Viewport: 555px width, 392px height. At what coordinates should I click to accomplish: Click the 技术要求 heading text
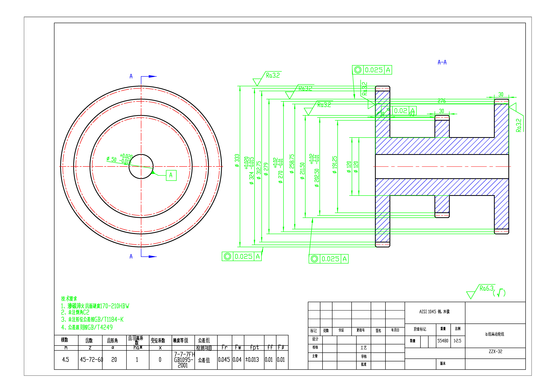(69, 299)
